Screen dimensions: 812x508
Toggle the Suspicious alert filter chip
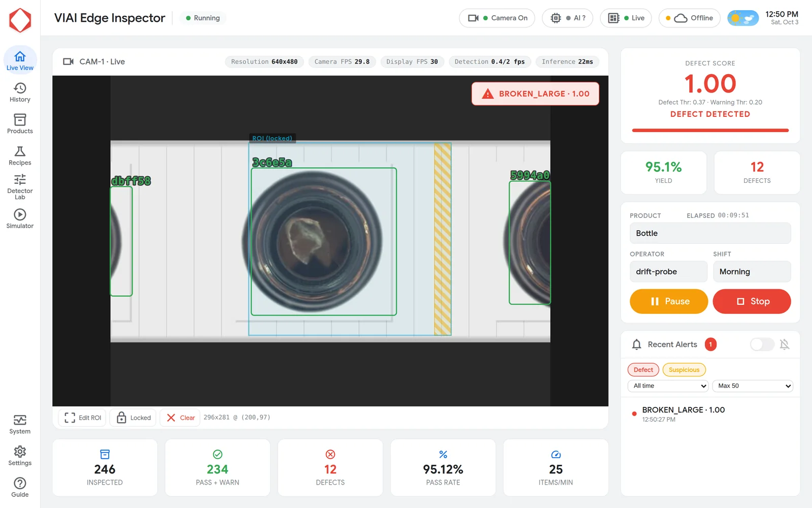pyautogui.click(x=684, y=370)
